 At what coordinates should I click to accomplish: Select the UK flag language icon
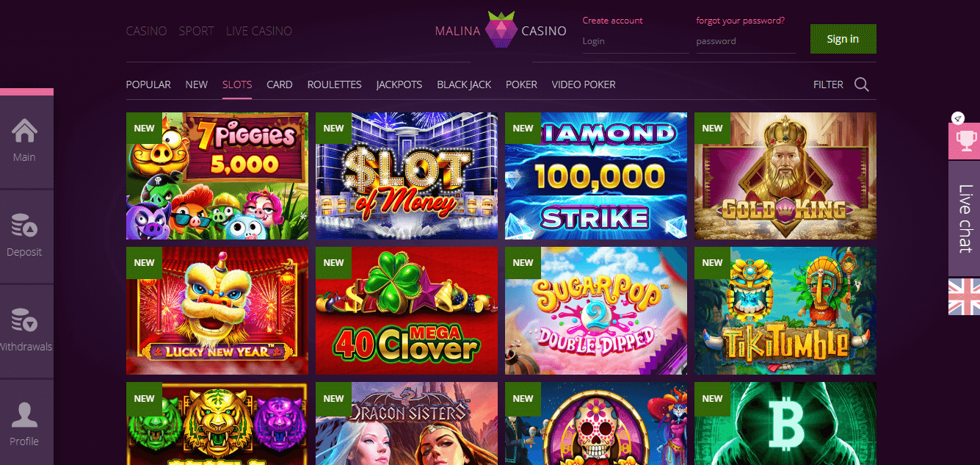[964, 296]
